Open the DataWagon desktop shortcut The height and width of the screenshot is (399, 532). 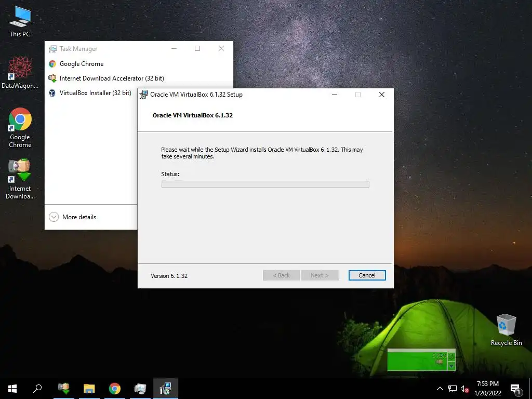coord(20,73)
